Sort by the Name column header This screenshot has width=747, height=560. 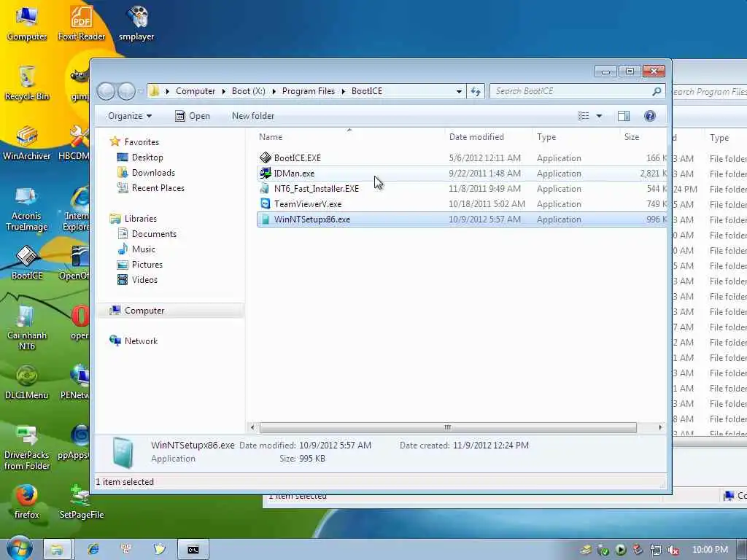[x=349, y=136]
